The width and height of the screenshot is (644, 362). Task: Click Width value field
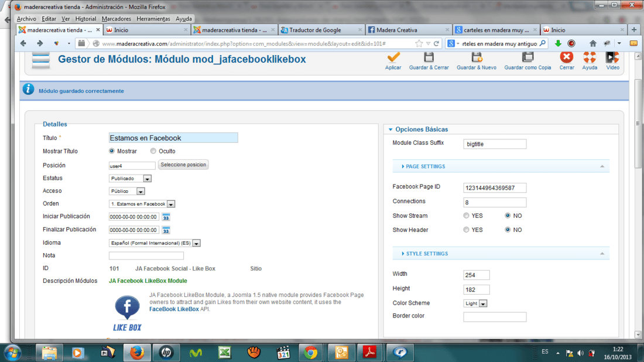tap(477, 275)
